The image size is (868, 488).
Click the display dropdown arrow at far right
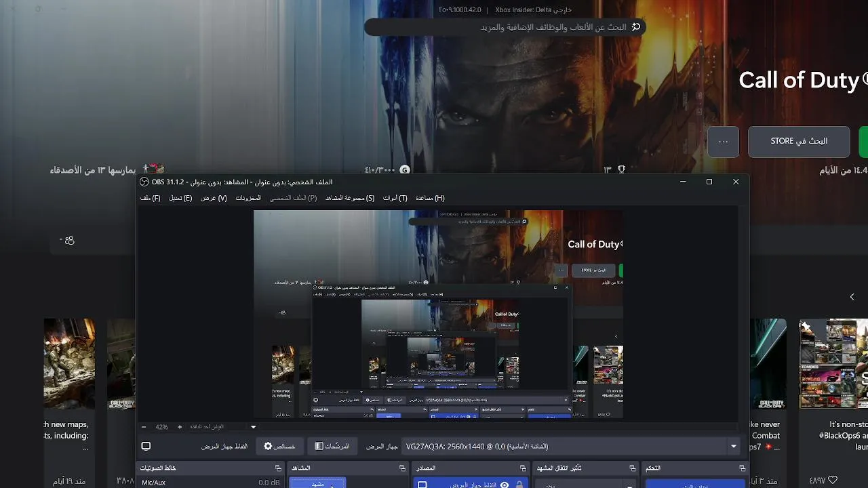[x=733, y=447]
